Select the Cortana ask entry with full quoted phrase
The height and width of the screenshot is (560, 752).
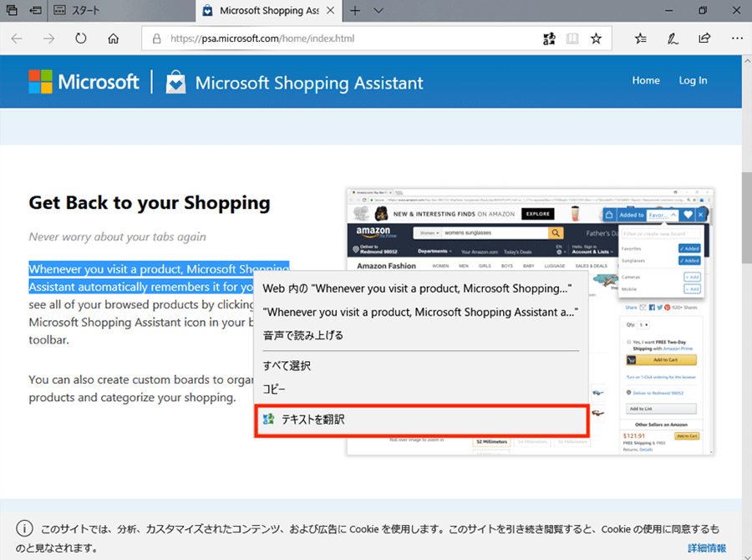pos(421,312)
